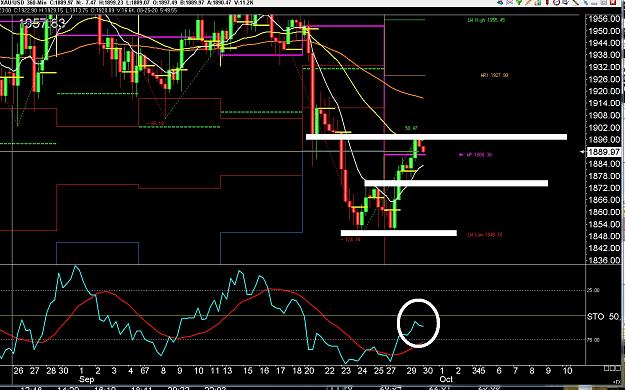This screenshot has width=625, height=390.
Task: Click the large 1857.63 price readout
Action: [42, 23]
